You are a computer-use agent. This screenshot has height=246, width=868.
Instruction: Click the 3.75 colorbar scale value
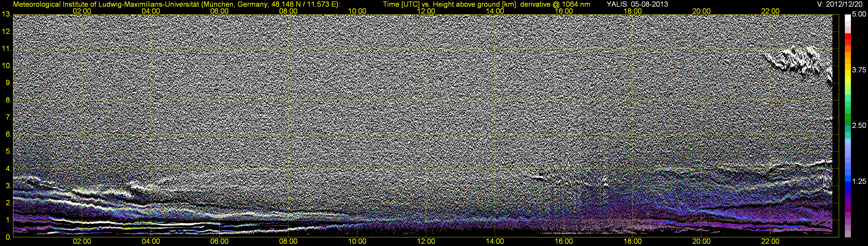858,70
